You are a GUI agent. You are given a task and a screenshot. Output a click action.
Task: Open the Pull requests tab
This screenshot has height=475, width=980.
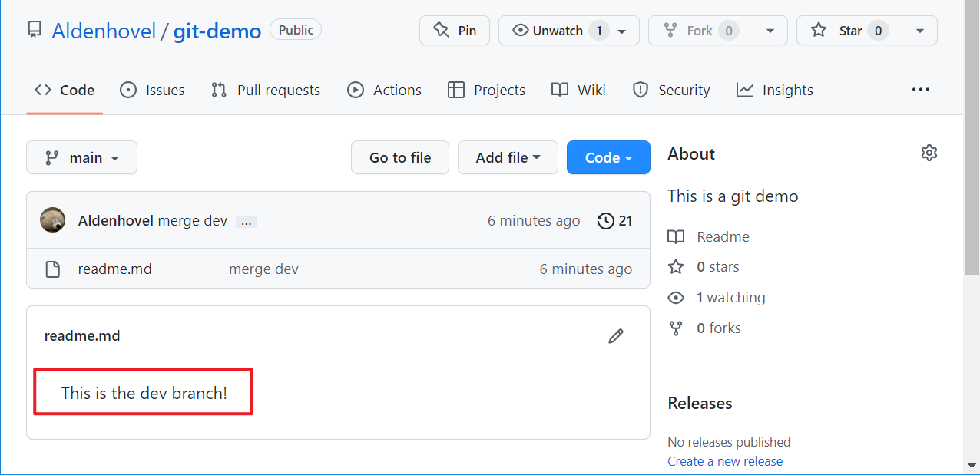pyautogui.click(x=266, y=90)
